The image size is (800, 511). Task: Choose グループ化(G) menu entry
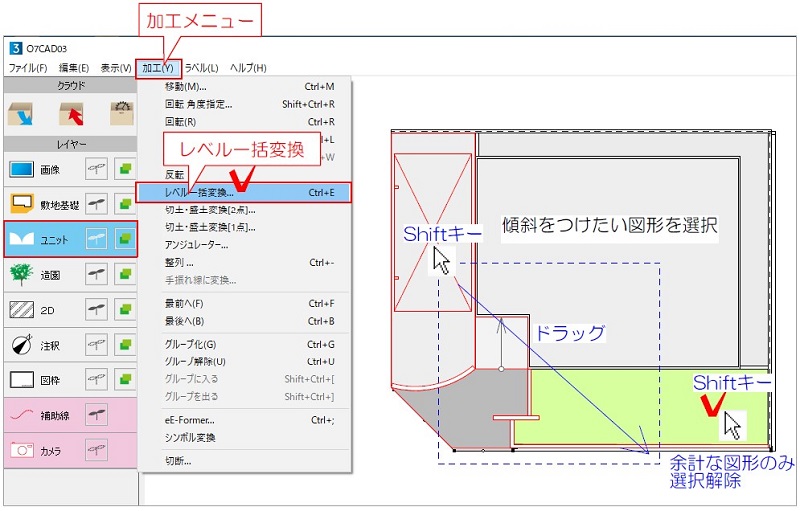245,345
